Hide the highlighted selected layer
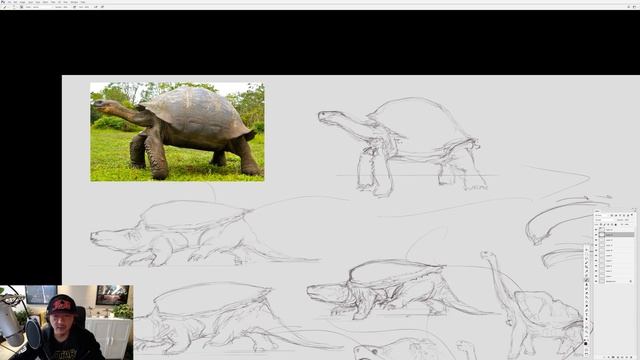This screenshot has height=360, width=640. [596, 235]
